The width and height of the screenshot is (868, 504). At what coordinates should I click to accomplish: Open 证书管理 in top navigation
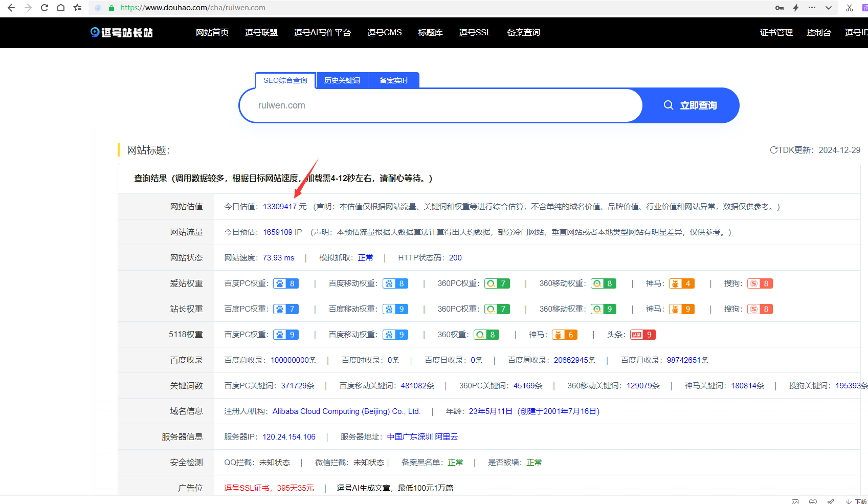776,32
